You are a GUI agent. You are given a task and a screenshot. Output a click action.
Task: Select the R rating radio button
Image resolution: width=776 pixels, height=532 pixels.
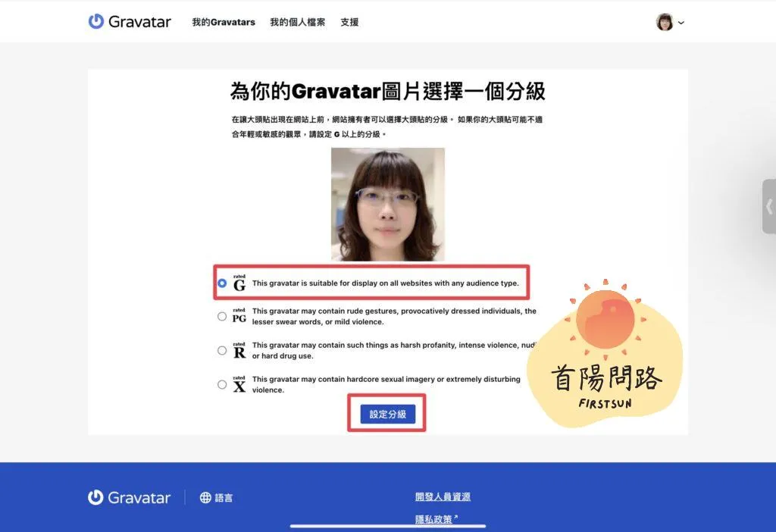(222, 351)
